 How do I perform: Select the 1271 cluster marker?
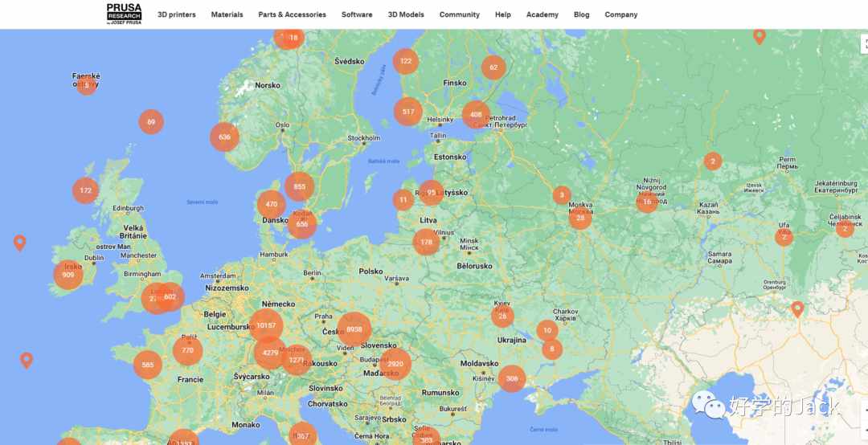(x=297, y=360)
